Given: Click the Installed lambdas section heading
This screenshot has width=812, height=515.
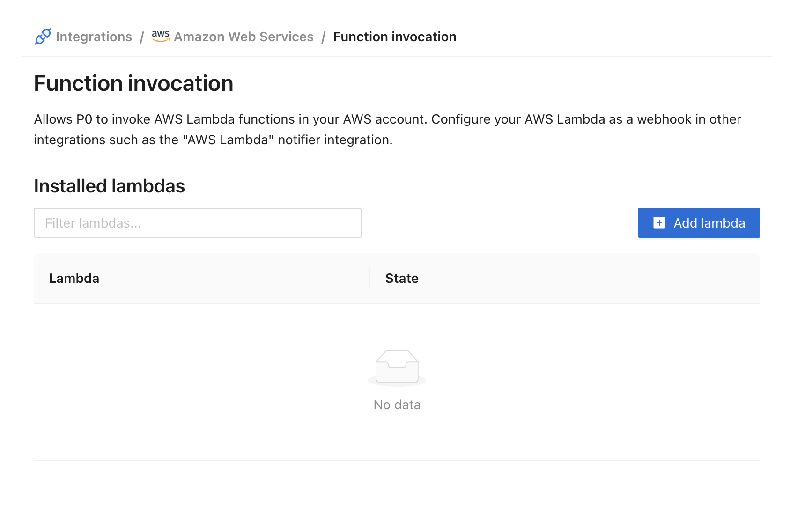Looking at the screenshot, I should [109, 186].
